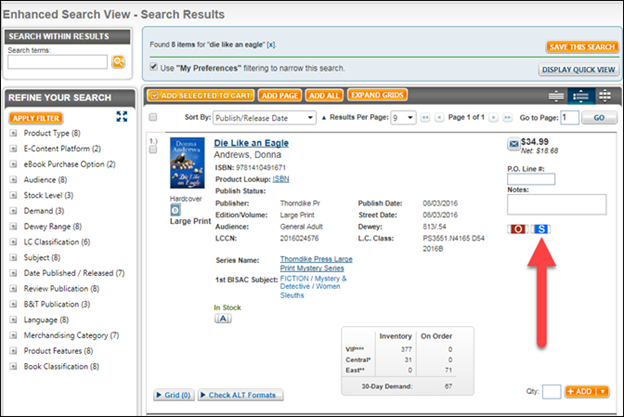Click the Save This Search button
The image size is (624, 417).
tap(582, 47)
